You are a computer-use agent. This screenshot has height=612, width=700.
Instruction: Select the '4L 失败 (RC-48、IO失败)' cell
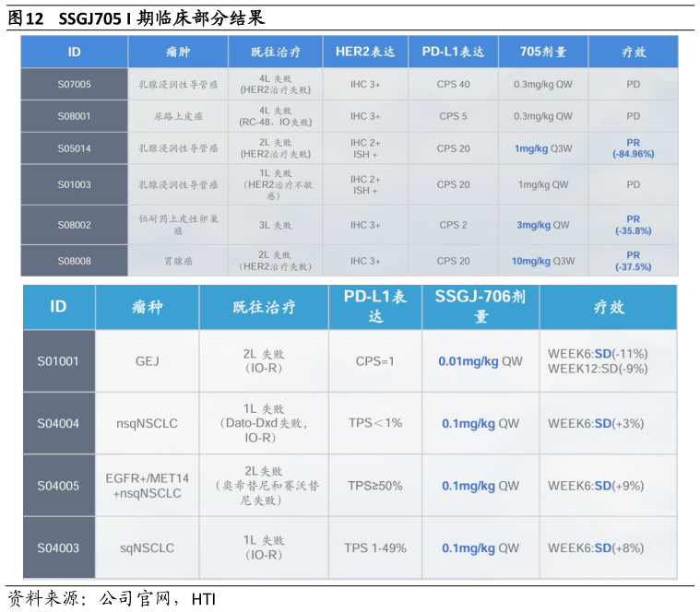276,116
